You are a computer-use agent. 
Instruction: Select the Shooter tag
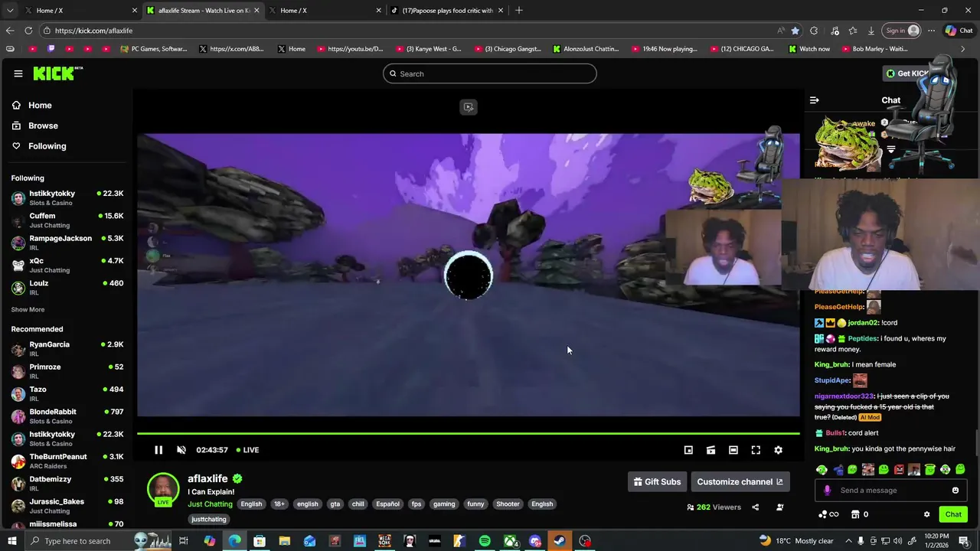[x=508, y=504]
